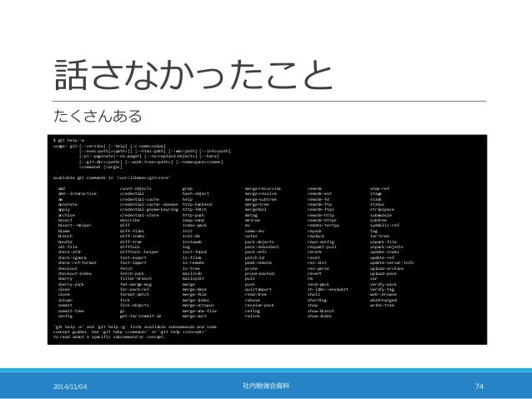The image size is (532, 399).
Task: Click the 'submodule' command text
Action: pos(381,215)
